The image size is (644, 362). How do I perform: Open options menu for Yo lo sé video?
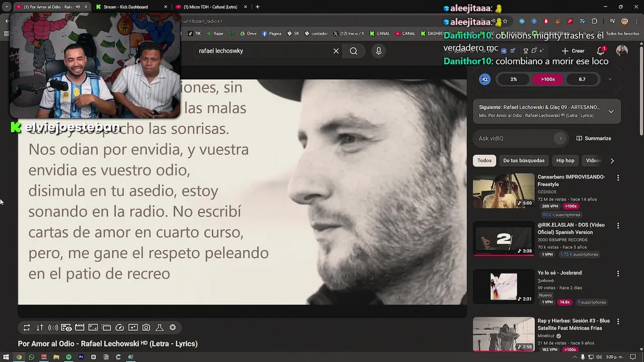pos(618,274)
